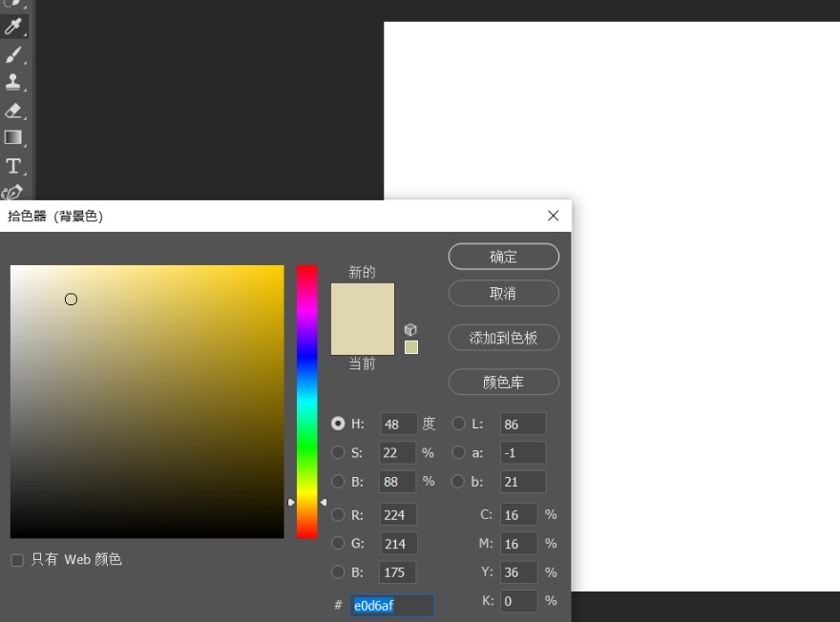Click the 添加到色板 button
Screen dimensions: 840x622
click(x=503, y=338)
